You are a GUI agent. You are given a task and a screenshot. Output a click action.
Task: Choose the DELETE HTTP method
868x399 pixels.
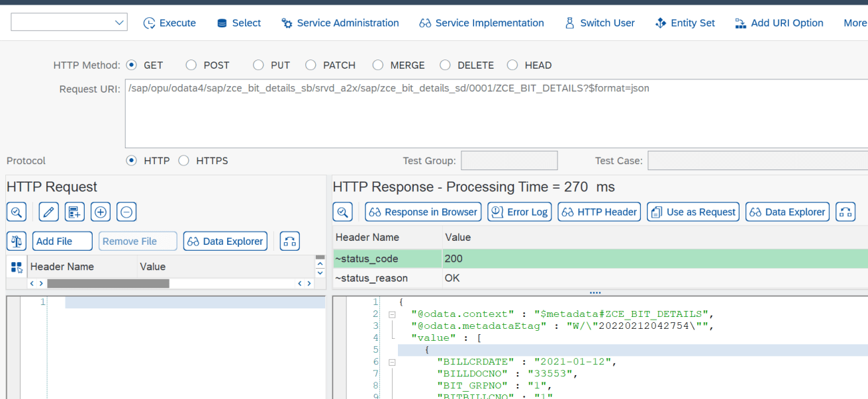click(446, 65)
